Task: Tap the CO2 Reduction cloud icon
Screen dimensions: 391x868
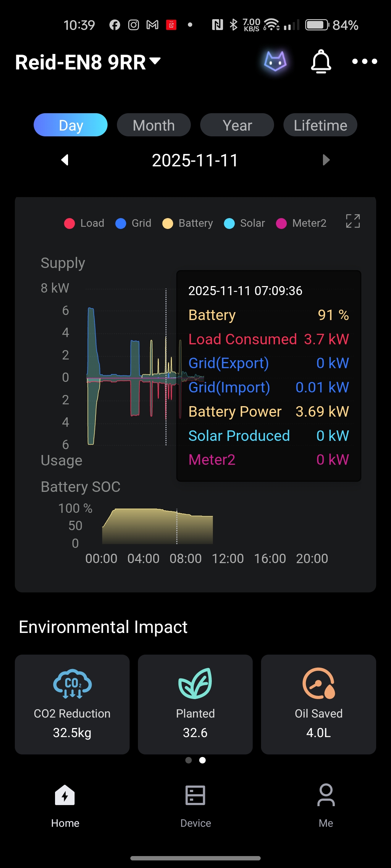Action: pos(72,683)
